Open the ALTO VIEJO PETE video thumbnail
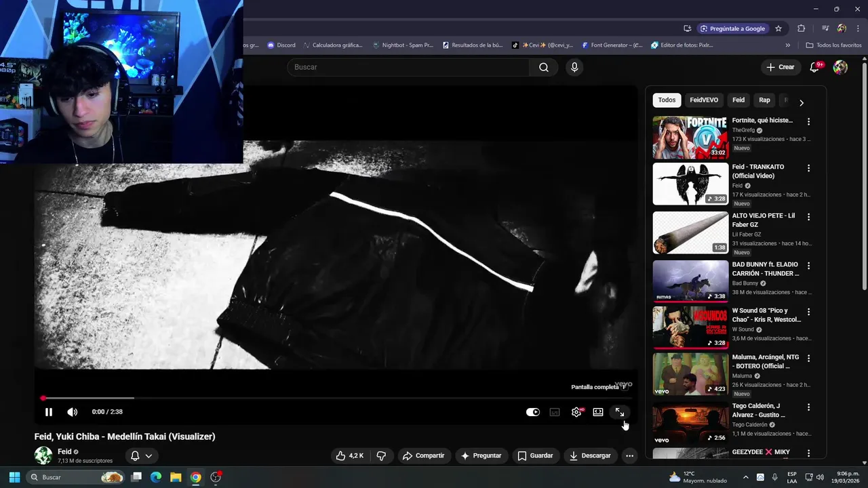 point(690,232)
